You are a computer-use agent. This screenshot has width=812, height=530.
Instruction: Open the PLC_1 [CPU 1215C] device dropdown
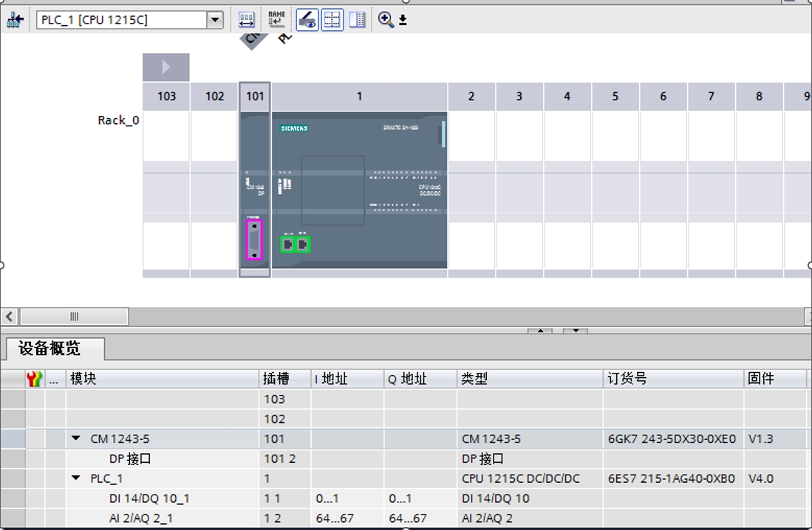pos(215,20)
